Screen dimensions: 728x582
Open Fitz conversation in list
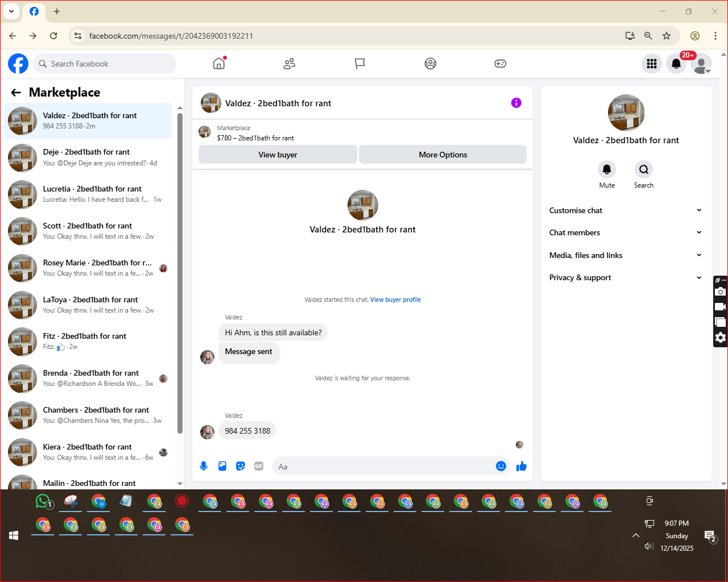88,342
